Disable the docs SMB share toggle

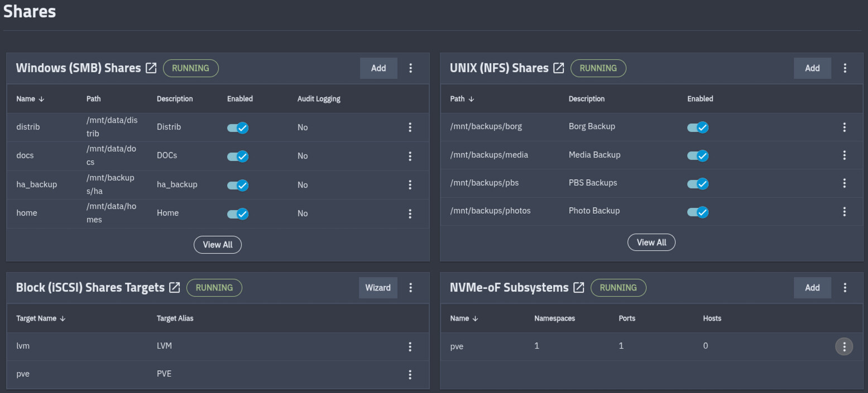click(238, 156)
